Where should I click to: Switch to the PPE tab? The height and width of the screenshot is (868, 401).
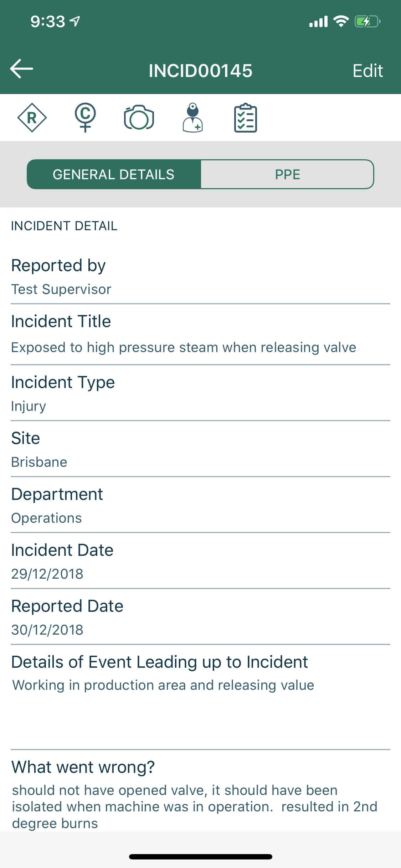(287, 174)
